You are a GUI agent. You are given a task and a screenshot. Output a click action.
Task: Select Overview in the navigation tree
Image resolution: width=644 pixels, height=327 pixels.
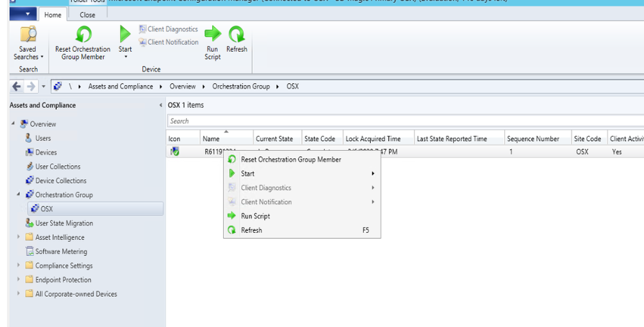(x=43, y=124)
